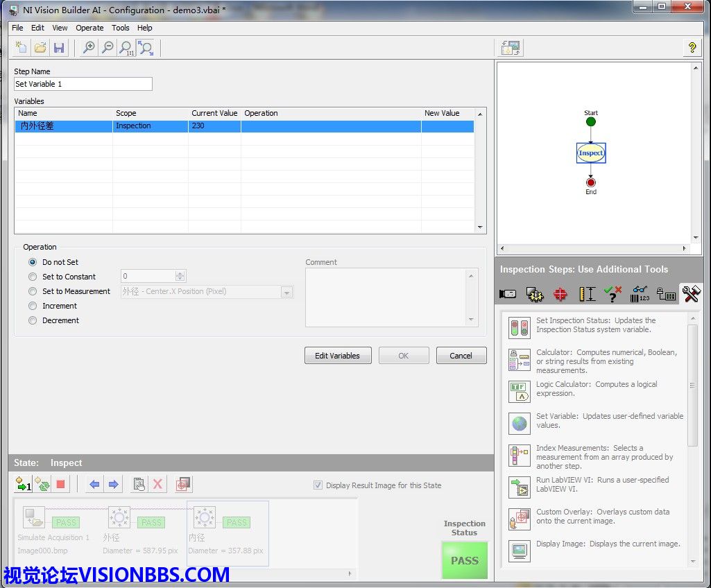Viewport: 711px width, 588px height.
Task: Select the Do not Set radio button
Action: 33,262
